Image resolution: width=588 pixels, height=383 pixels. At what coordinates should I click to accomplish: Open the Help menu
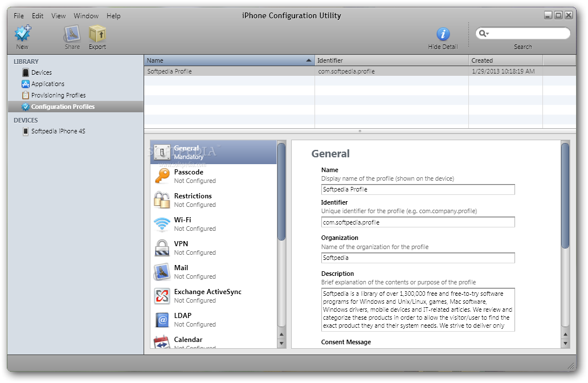click(x=113, y=16)
